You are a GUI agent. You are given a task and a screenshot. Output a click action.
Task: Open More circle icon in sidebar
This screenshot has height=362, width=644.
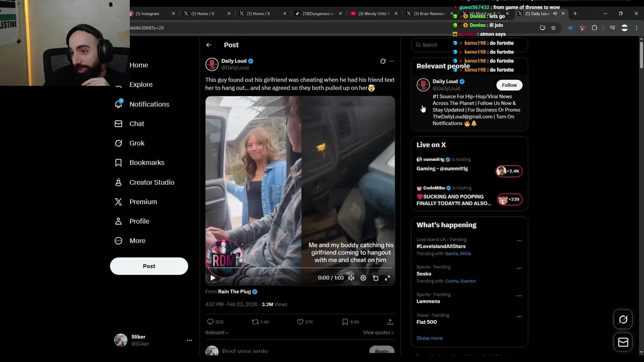(118, 241)
